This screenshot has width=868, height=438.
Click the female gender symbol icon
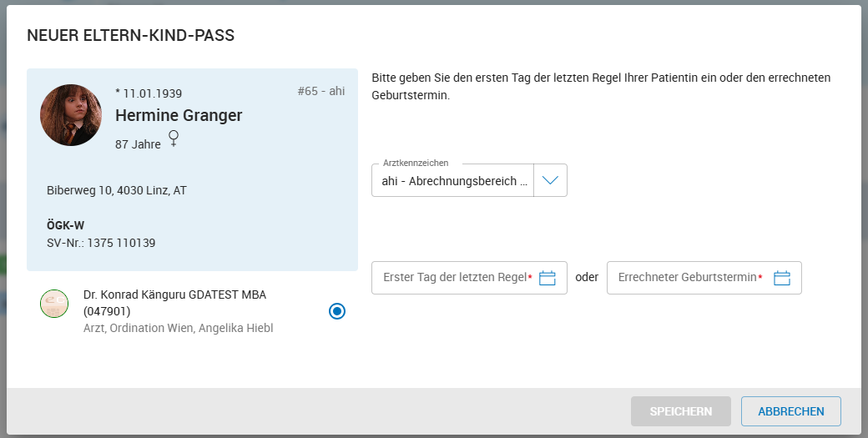174,138
